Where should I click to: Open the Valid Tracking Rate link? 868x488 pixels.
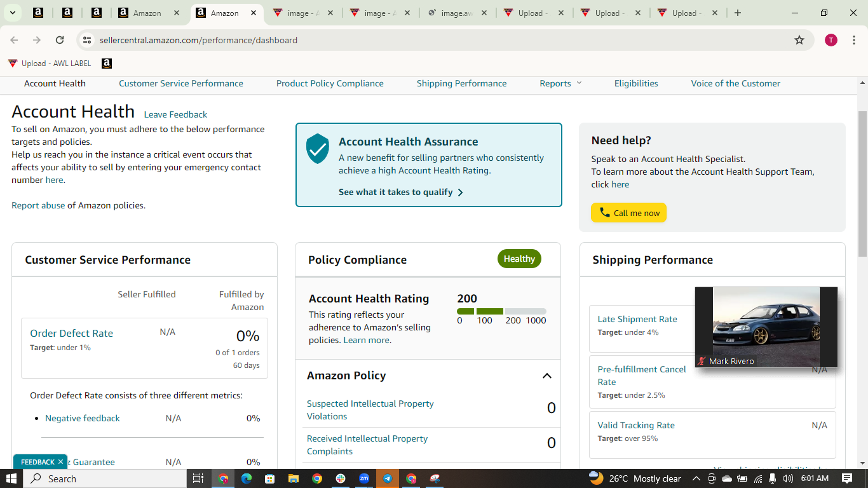click(636, 425)
